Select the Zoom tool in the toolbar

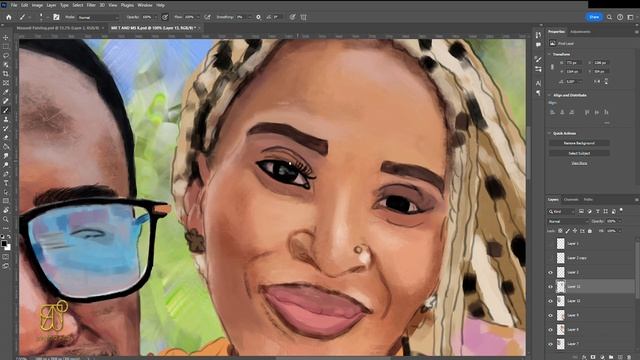coord(6,219)
